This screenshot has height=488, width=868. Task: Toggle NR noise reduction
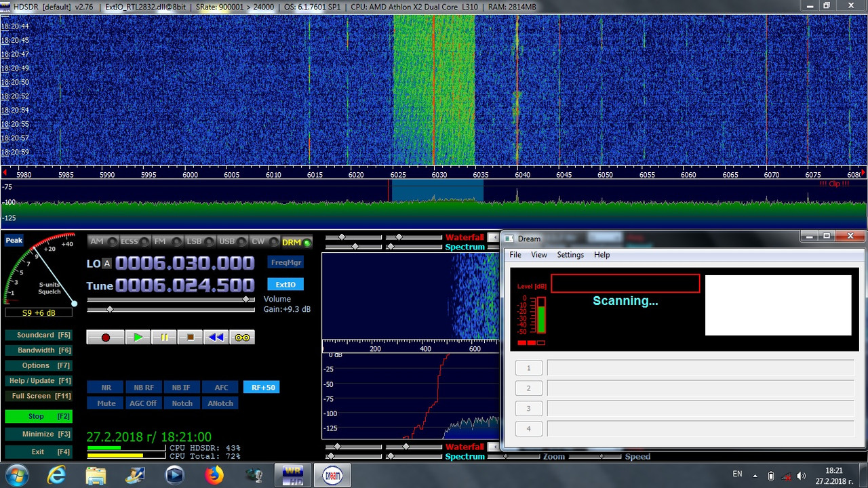tap(106, 388)
